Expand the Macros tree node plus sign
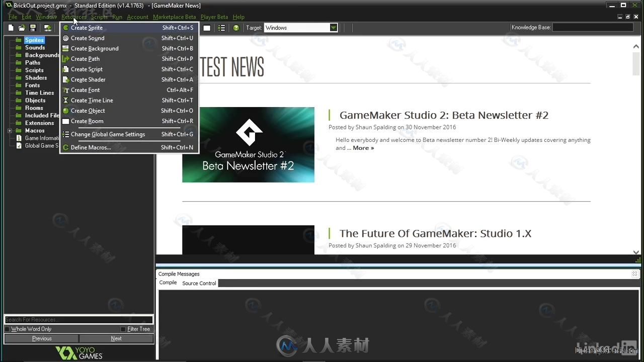 (x=10, y=131)
